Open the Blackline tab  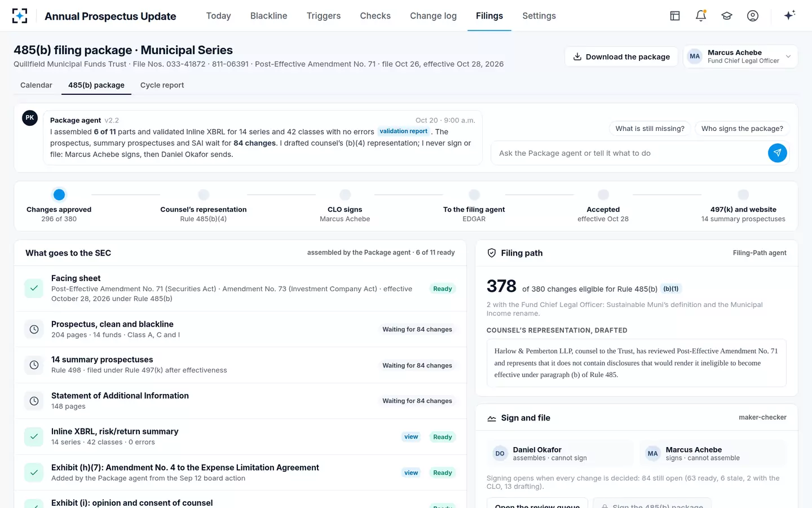coord(269,16)
